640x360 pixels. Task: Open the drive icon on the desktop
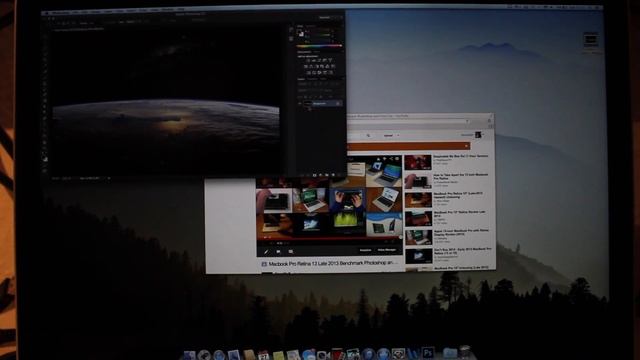(591, 40)
